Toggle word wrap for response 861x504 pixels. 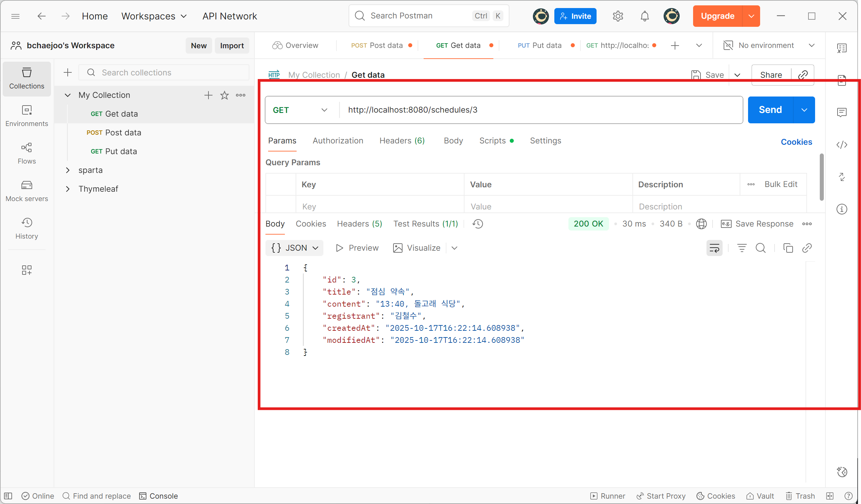point(714,248)
